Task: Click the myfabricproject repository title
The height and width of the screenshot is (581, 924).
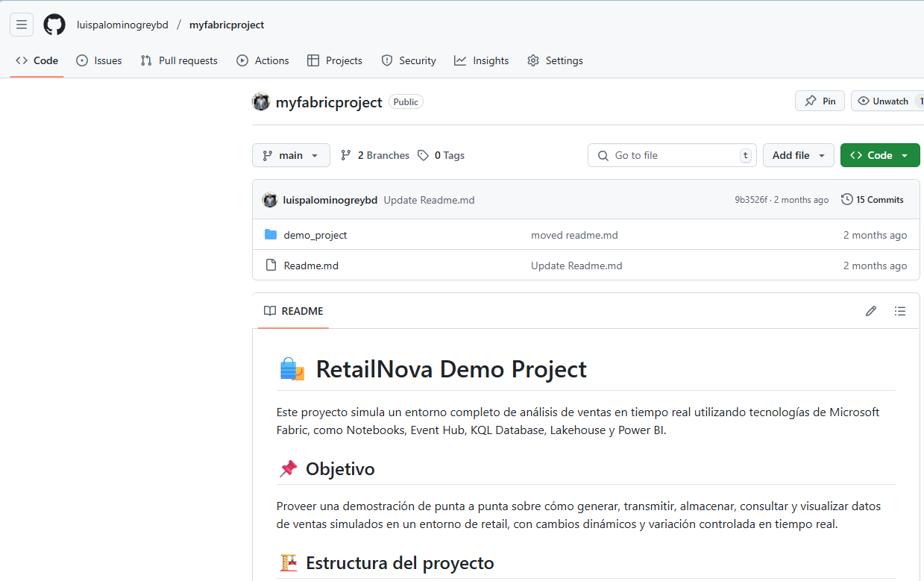Action: click(x=329, y=102)
